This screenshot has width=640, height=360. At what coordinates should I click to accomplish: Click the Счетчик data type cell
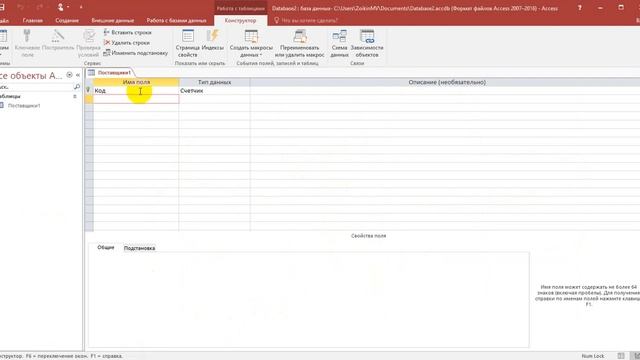(x=214, y=91)
